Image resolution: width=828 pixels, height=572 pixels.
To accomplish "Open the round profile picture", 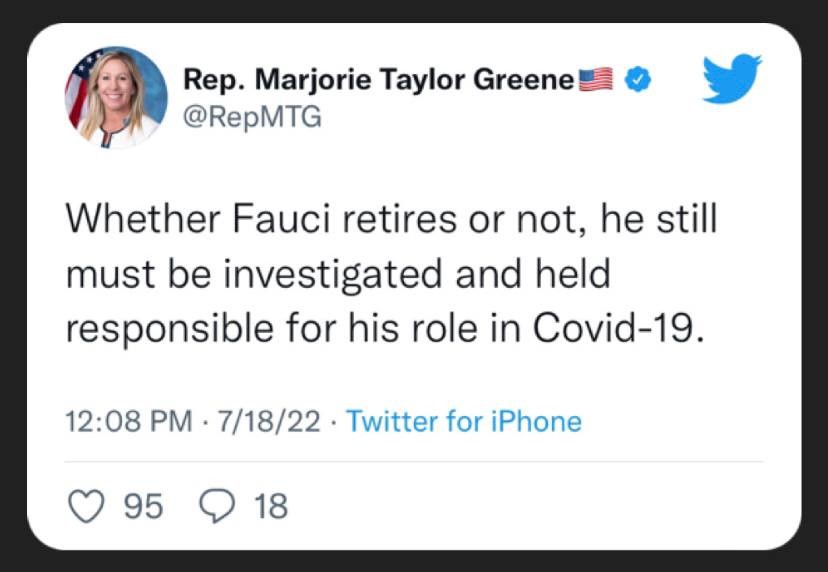I will [x=117, y=98].
